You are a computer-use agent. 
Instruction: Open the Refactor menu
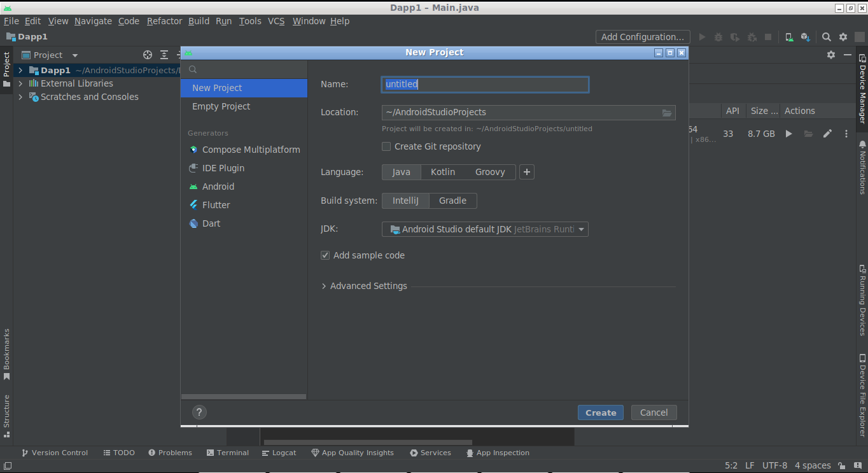[x=164, y=21]
